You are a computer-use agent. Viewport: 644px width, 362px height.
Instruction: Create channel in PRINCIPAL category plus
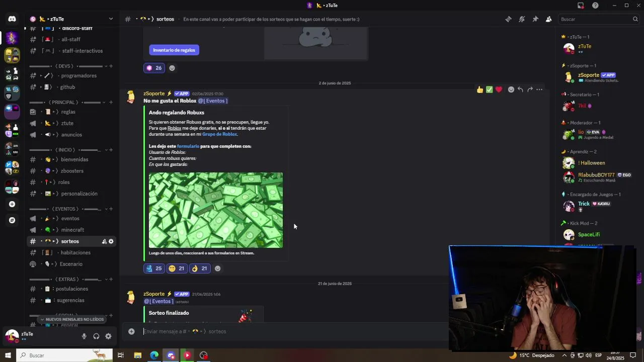pyautogui.click(x=111, y=102)
